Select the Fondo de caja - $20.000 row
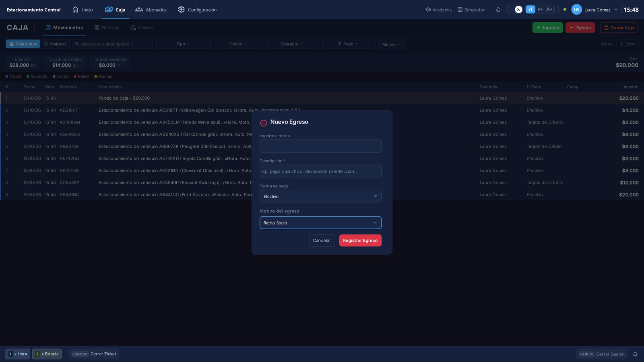The width and height of the screenshot is (644, 362). [x=322, y=98]
